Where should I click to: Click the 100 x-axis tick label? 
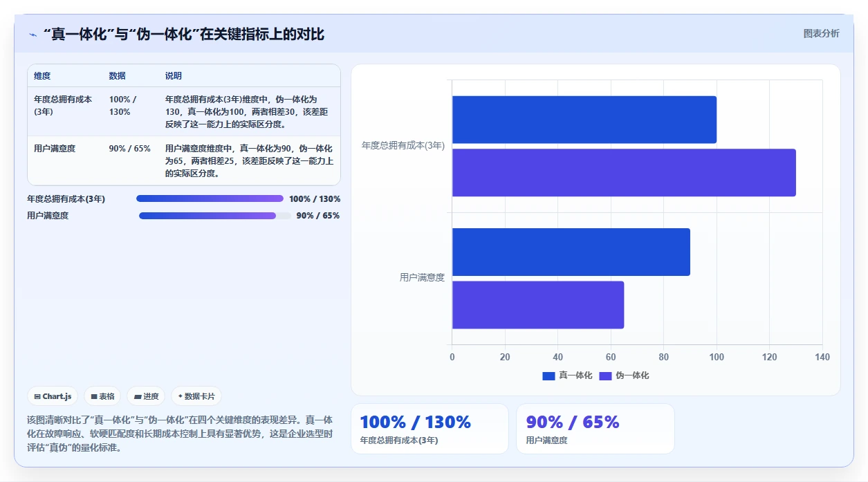717,357
